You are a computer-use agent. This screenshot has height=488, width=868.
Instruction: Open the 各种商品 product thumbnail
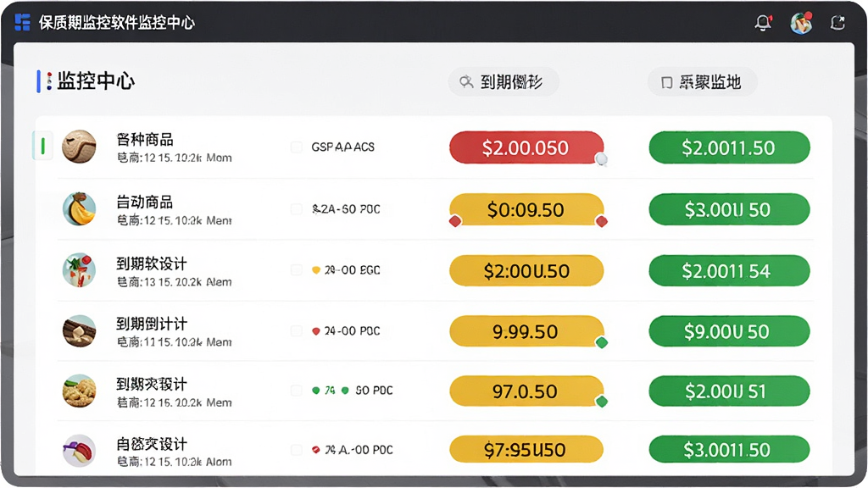(x=79, y=147)
